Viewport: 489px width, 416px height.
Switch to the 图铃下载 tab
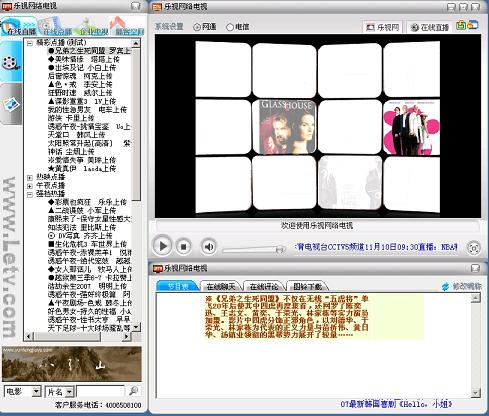click(x=307, y=286)
